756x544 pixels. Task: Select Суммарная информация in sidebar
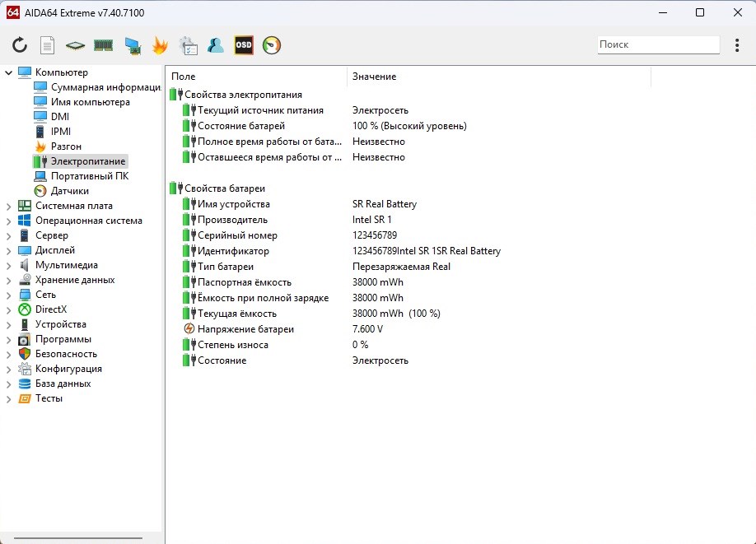tap(105, 87)
